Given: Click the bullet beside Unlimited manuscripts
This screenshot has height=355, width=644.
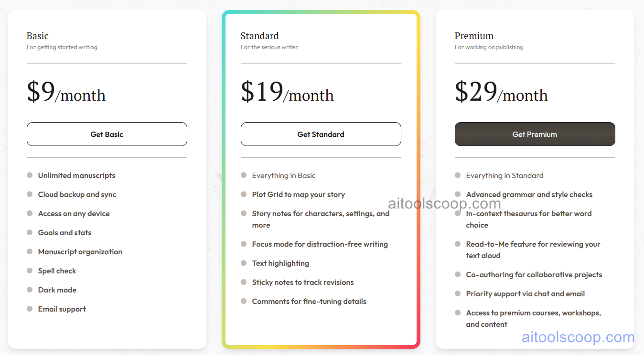Looking at the screenshot, I should click(29, 175).
